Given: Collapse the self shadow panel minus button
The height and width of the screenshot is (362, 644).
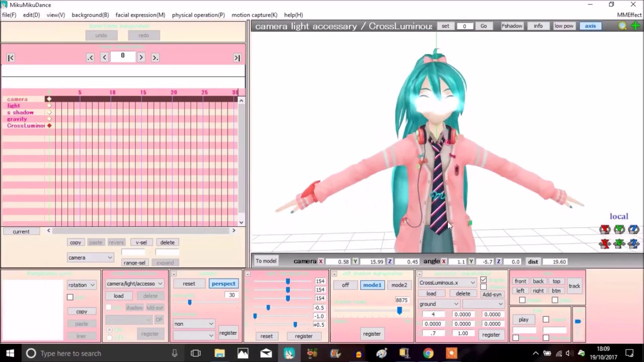Looking at the screenshot, I should click(x=334, y=274).
